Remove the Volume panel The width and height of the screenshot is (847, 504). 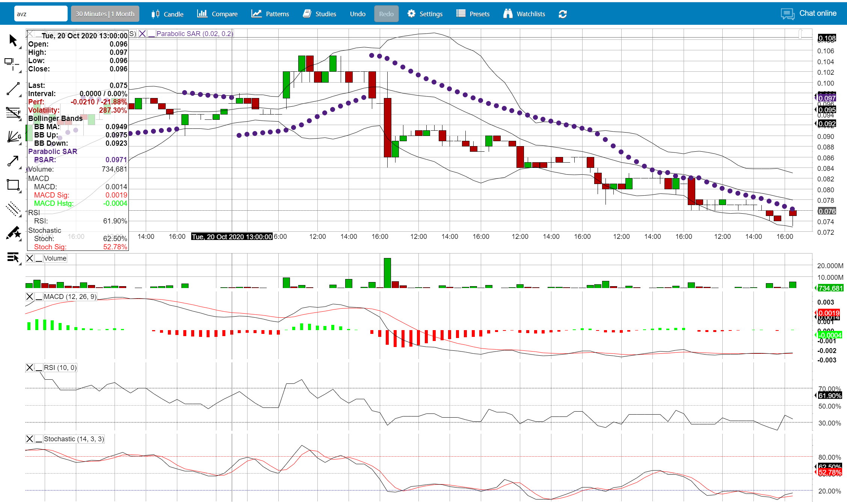30,258
